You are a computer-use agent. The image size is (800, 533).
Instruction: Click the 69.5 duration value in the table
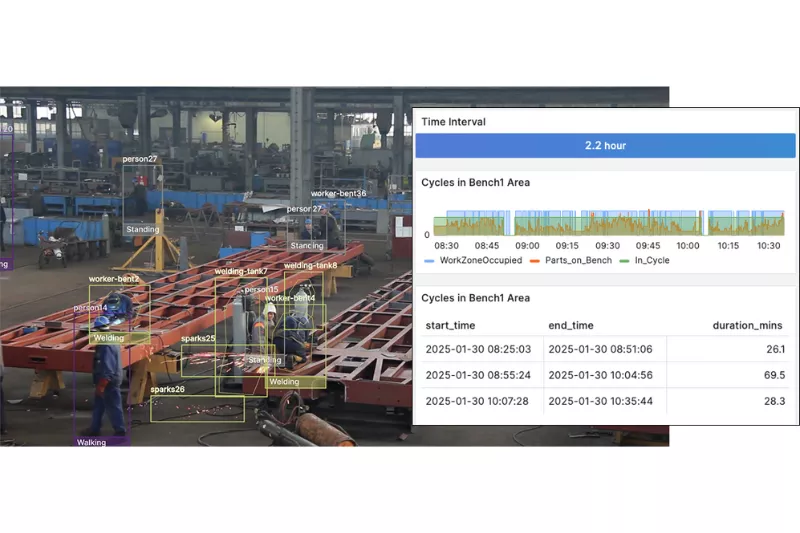(x=773, y=375)
